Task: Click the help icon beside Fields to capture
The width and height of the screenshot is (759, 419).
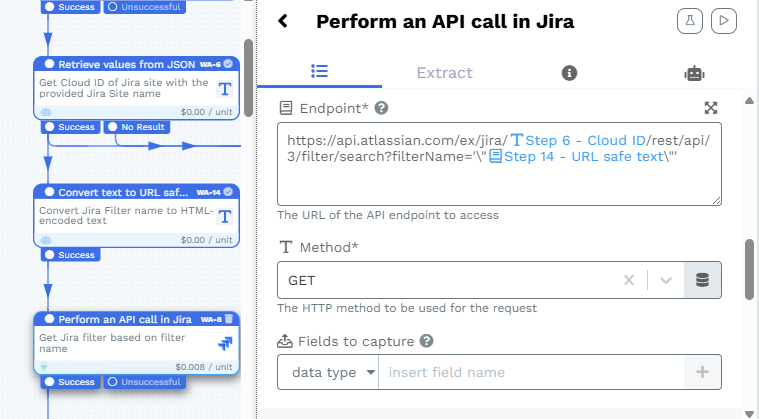Action: click(426, 341)
